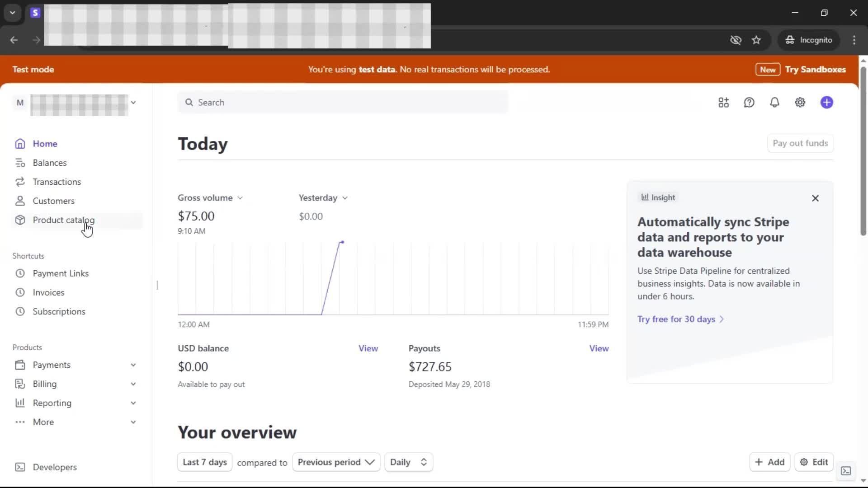Screen dimensions: 868x488
Task: Expand the Gross volume dropdown
Action: 210,198
